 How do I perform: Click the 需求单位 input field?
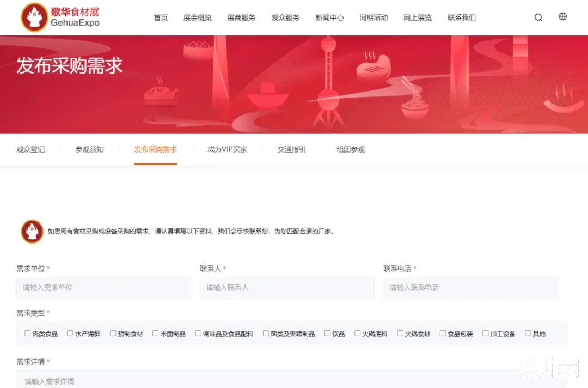[103, 288]
